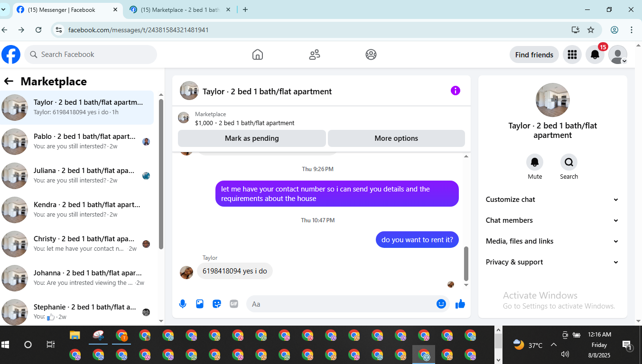Open the volume icon in system tray
Screen dimensions: 642x364
[x=565, y=354]
